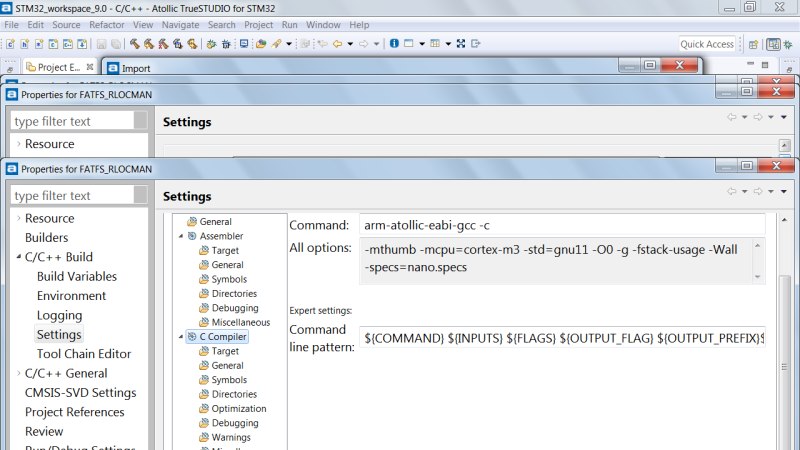The width and height of the screenshot is (800, 450).
Task: Click the new C++ file icon
Action: pos(67,44)
